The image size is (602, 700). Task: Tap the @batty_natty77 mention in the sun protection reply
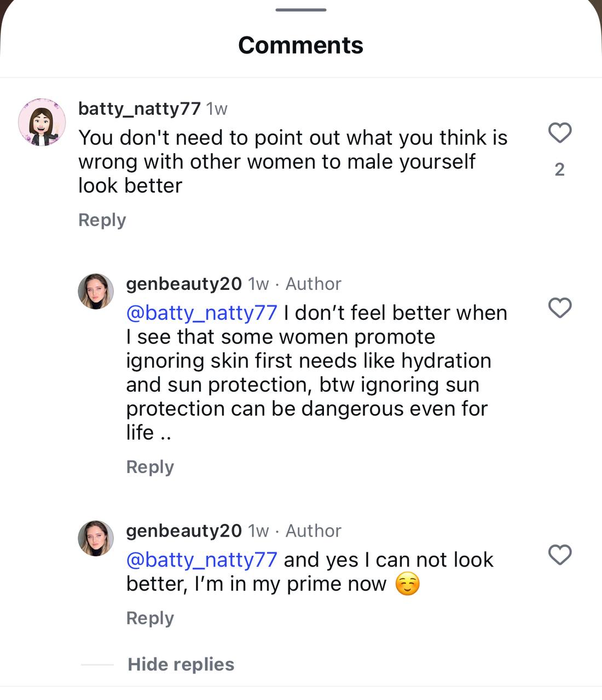[x=201, y=313]
